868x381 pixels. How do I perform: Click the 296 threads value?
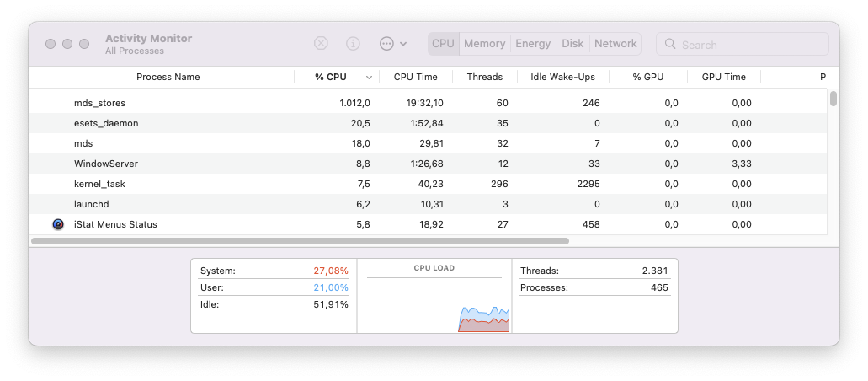(500, 184)
